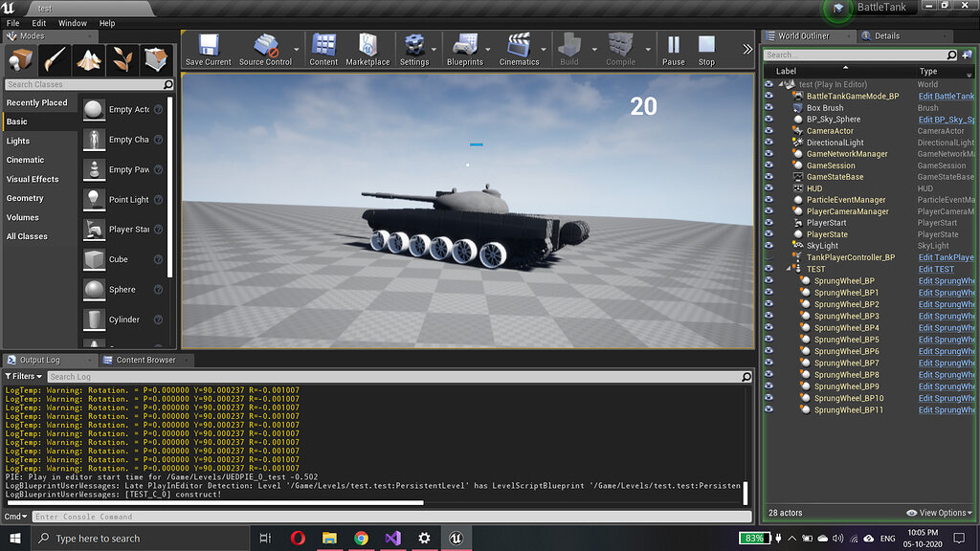This screenshot has height=551, width=980.
Task: Open the Settings toolbar icon
Action: pos(414,46)
